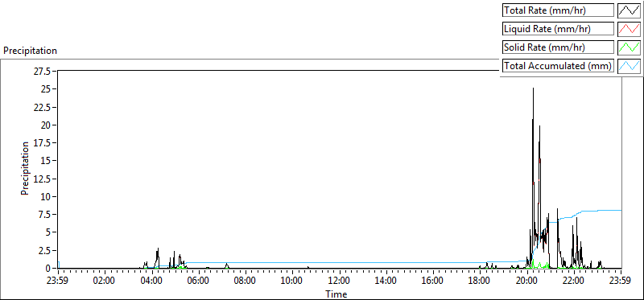The width and height of the screenshot is (644, 300).
Task: Click the Liquid Rate red plot icon
Action: point(629,29)
